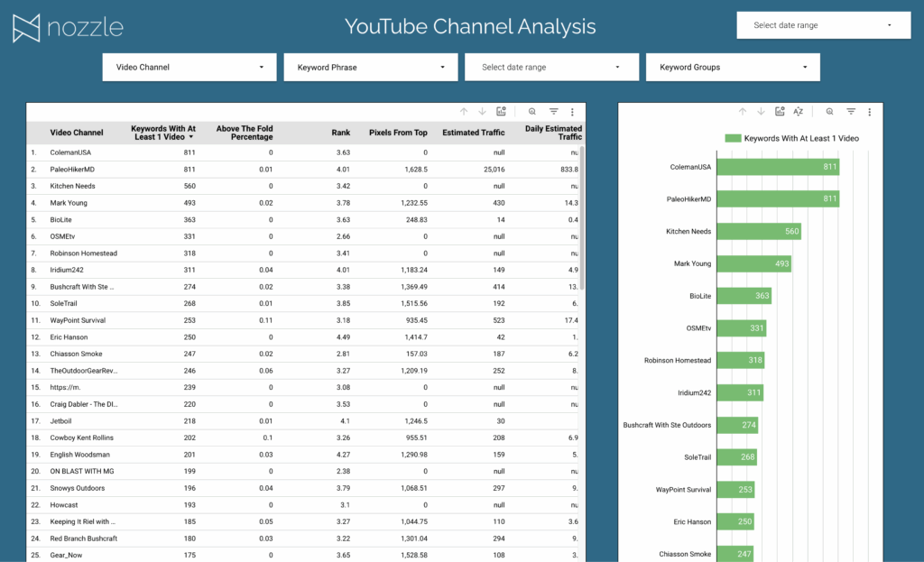The image size is (924, 562).
Task: Sort table by Rank column header
Action: tap(340, 133)
